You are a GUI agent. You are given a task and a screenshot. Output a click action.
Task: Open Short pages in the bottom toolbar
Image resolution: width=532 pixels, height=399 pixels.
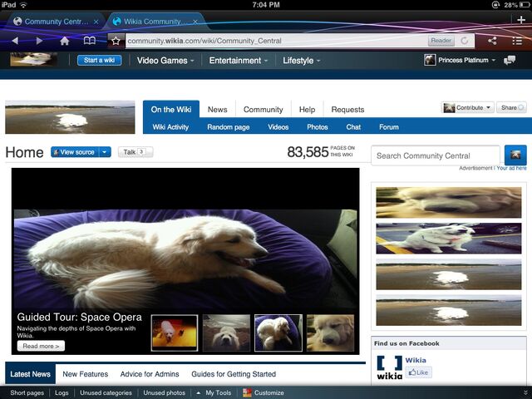point(27,393)
